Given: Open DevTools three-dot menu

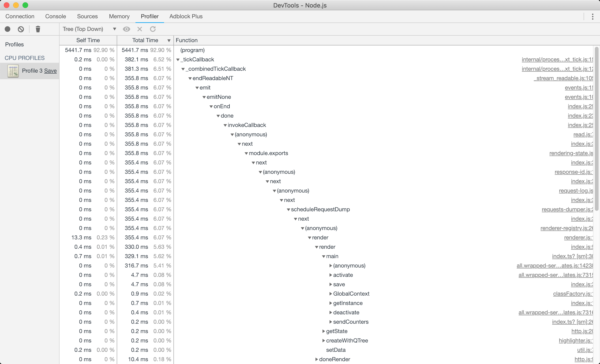Looking at the screenshot, I should (x=592, y=16).
